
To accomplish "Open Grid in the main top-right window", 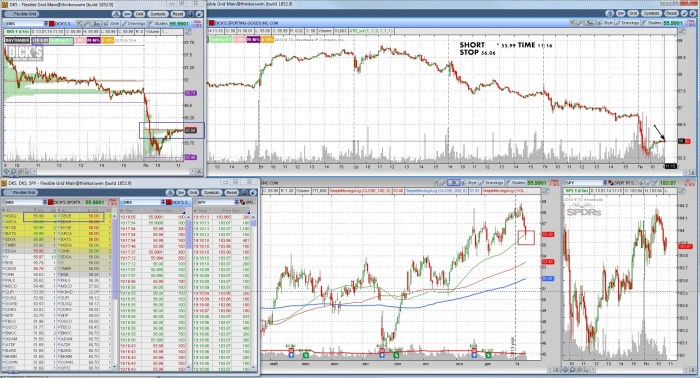I will pos(633,13).
